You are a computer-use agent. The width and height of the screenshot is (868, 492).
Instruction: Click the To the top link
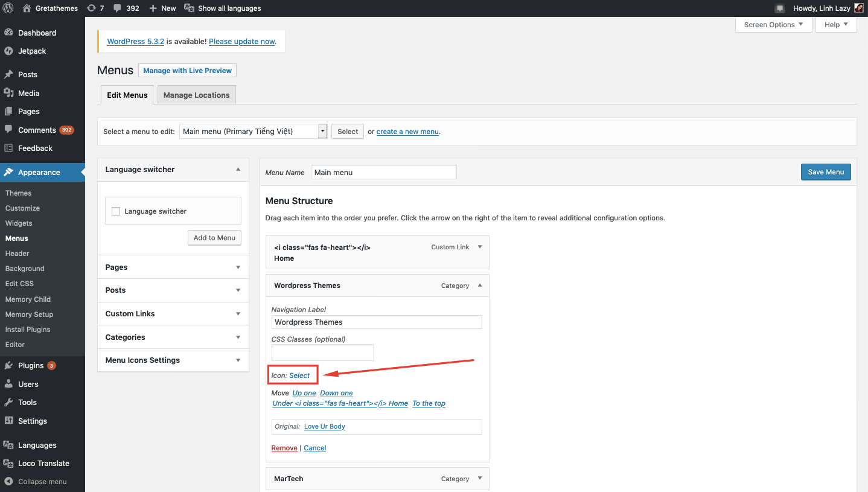pyautogui.click(x=429, y=403)
